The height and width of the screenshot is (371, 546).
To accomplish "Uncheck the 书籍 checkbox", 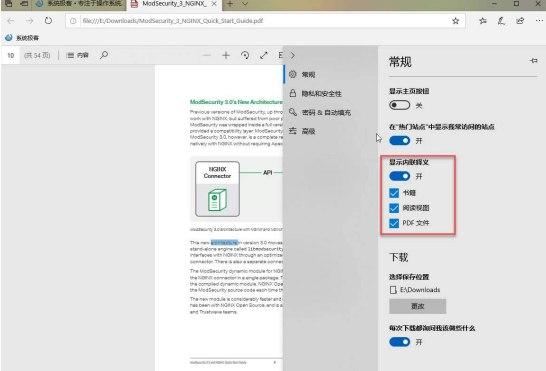I will 394,193.
